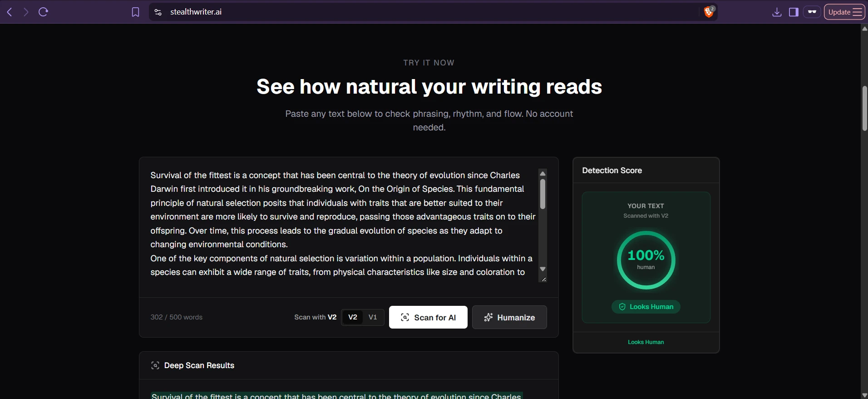Click the 302 / 500 words counter
The height and width of the screenshot is (399, 868).
(177, 317)
